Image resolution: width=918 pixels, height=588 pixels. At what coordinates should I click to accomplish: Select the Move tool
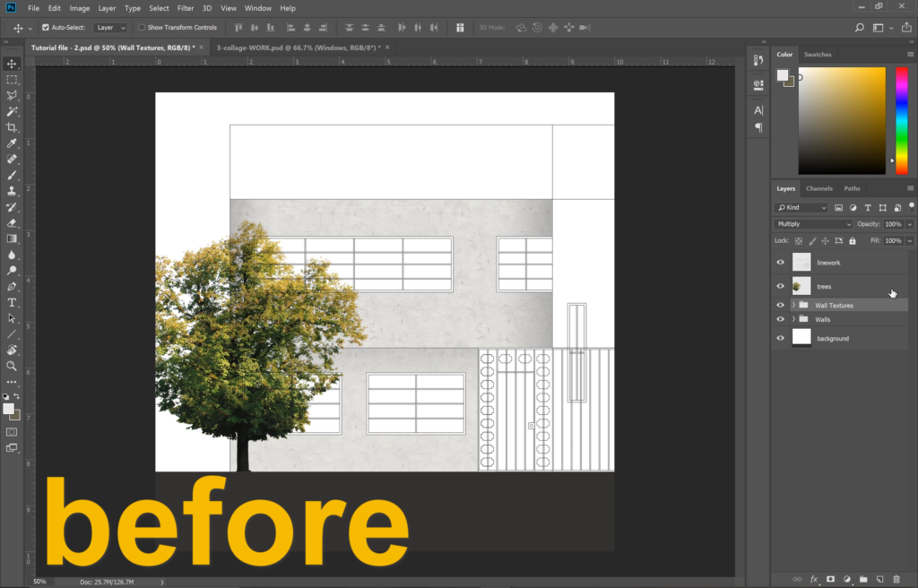tap(12, 64)
